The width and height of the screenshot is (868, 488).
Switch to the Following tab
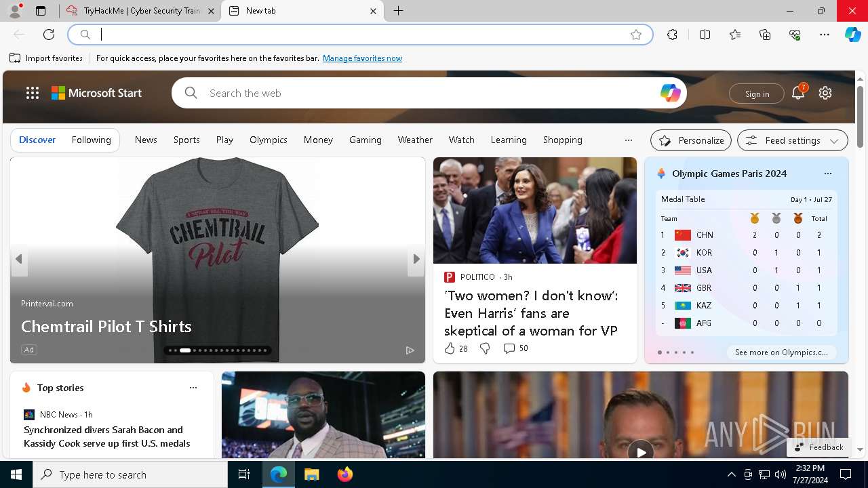(x=92, y=140)
